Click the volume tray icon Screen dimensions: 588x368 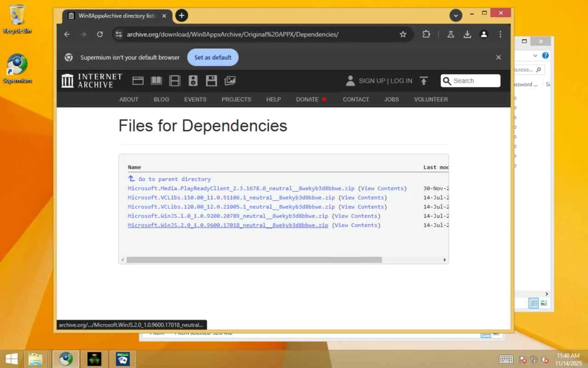(x=545, y=359)
